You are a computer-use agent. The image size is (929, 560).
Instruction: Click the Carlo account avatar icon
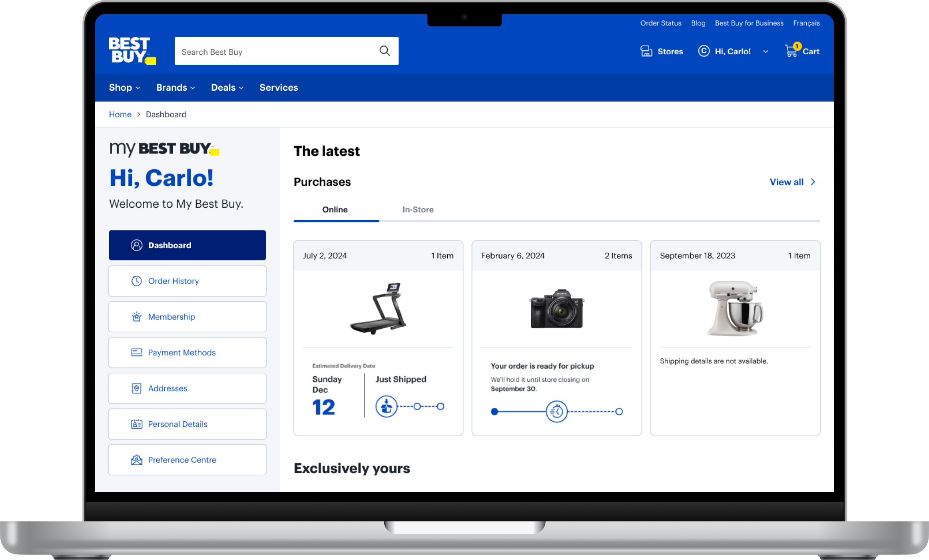704,51
